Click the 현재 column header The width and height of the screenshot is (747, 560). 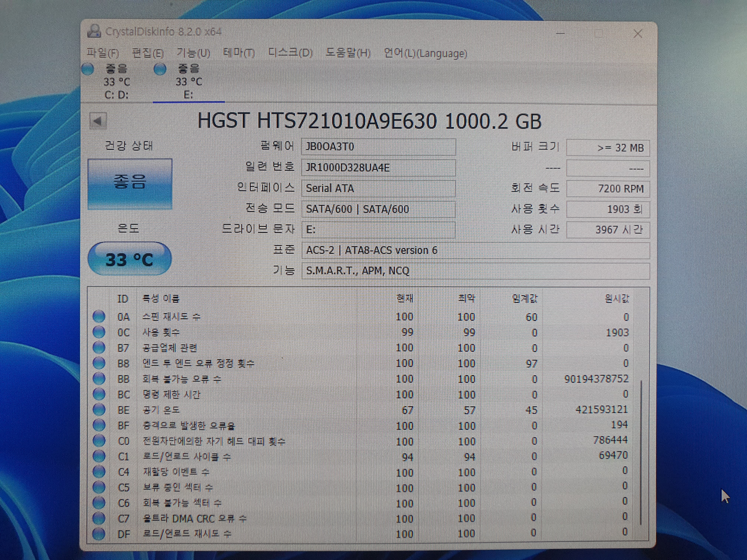[405, 298]
